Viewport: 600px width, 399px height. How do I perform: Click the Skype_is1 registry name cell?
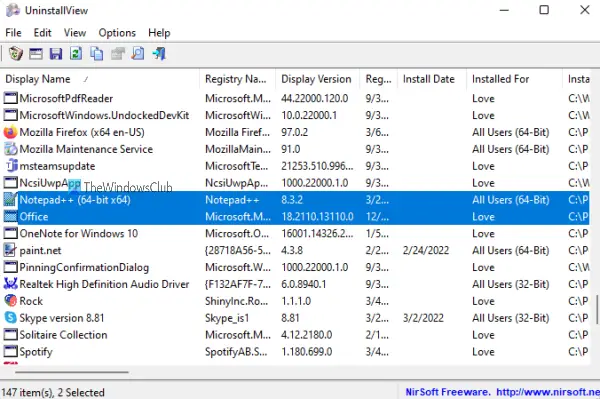pos(227,318)
